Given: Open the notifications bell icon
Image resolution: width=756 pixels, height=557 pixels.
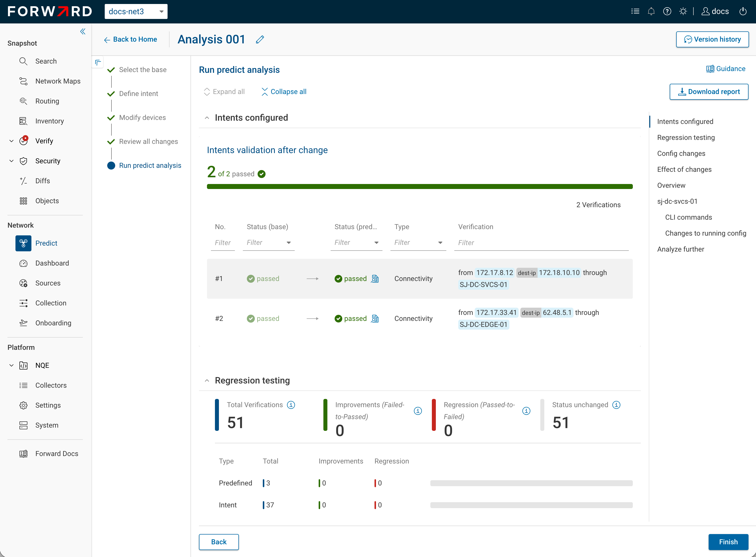Looking at the screenshot, I should [651, 11].
